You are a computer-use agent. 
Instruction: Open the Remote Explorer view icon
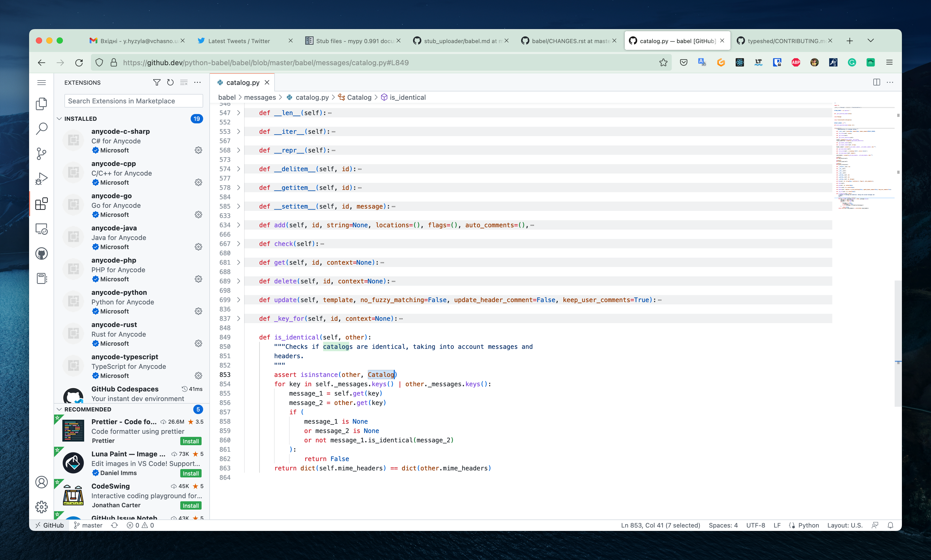point(42,229)
